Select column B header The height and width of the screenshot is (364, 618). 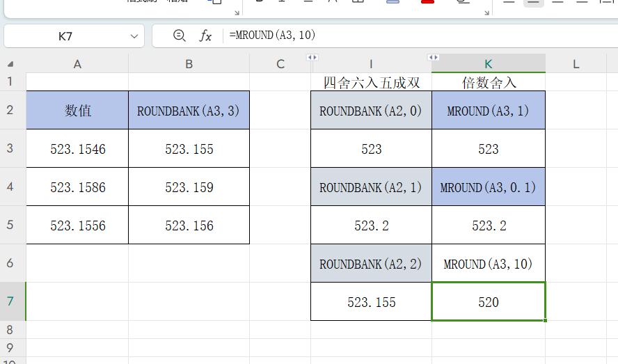pyautogui.click(x=189, y=64)
